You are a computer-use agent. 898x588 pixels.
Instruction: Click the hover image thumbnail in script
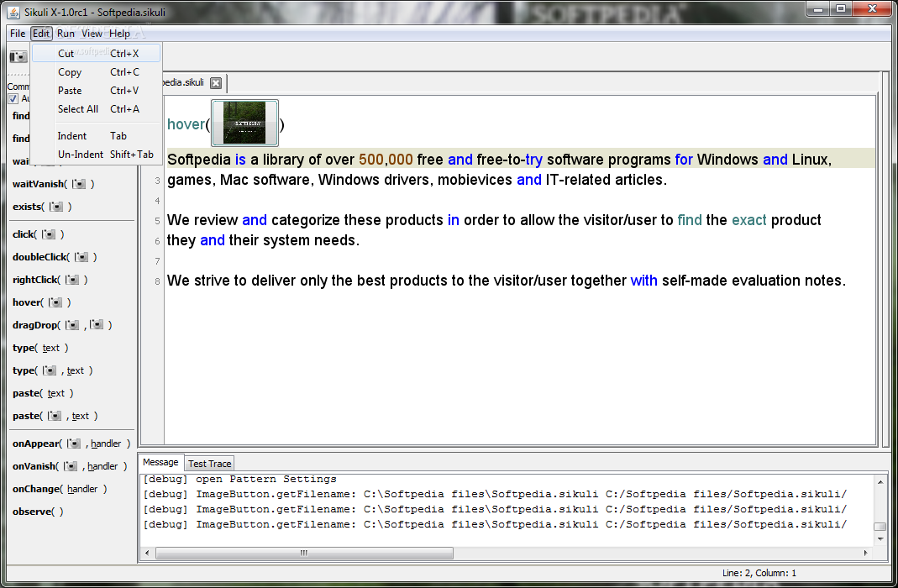coord(244,123)
